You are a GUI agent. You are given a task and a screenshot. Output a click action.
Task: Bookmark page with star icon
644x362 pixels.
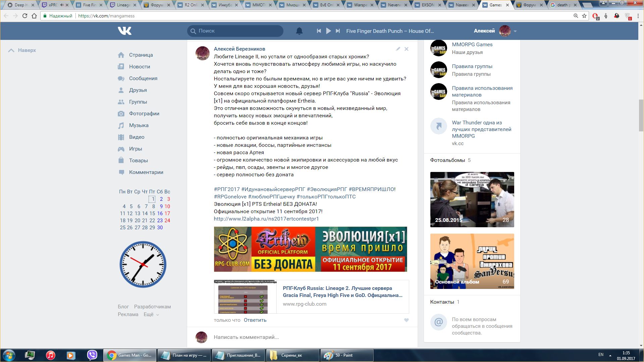584,16
